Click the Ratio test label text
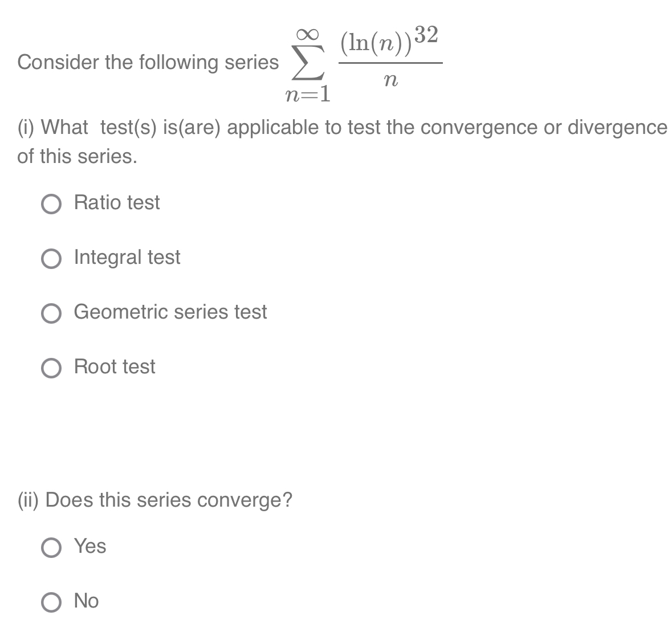Screen dimensions: 672x644 pyautogui.click(x=116, y=202)
